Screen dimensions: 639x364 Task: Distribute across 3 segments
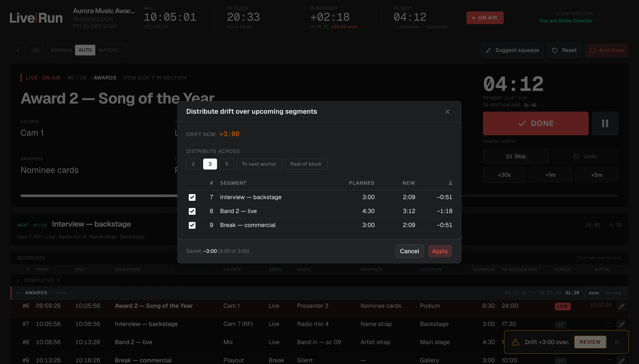210,164
